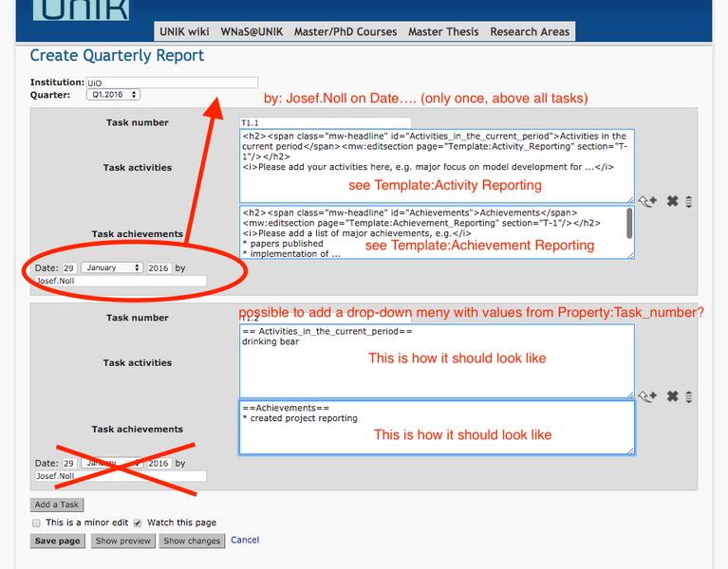Click into the 'created project reporting' achievements textarea
This screenshot has height=569, width=728.
(x=437, y=428)
